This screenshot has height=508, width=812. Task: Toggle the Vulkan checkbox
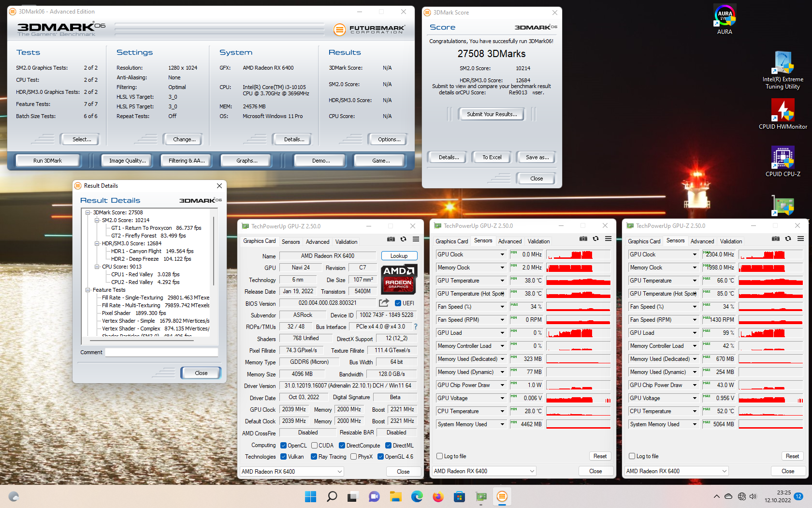[283, 457]
